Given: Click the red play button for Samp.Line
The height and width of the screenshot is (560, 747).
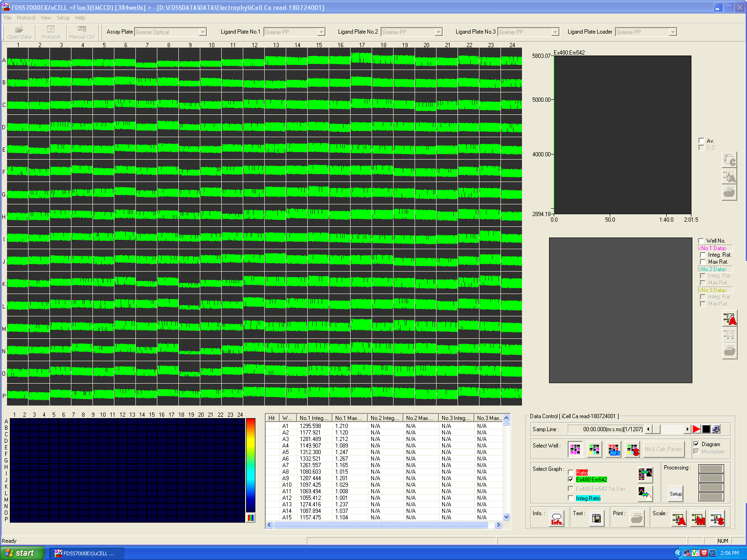Looking at the screenshot, I should click(x=696, y=429).
